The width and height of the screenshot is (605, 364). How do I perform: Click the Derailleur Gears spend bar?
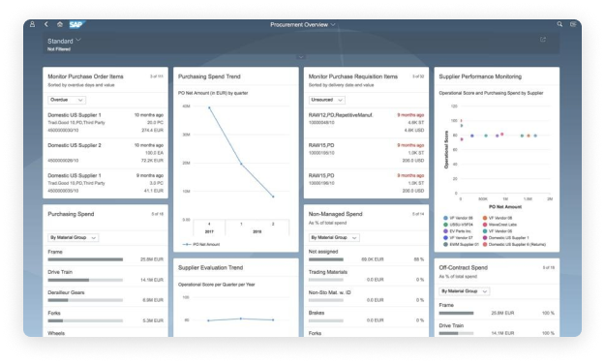pyautogui.click(x=85, y=300)
